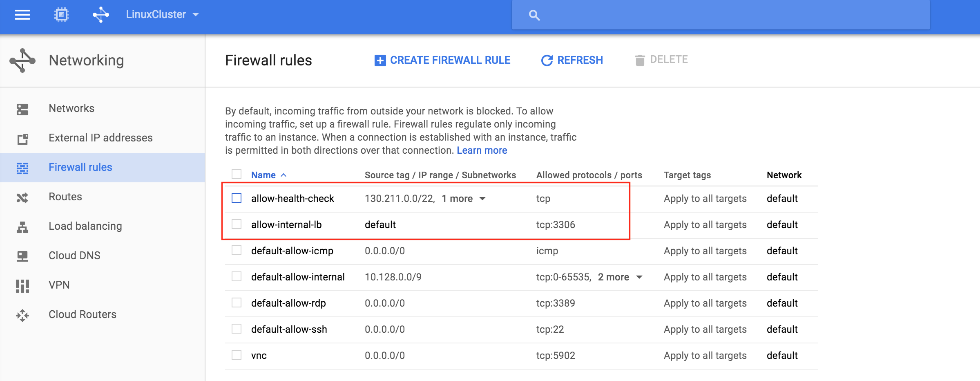Image resolution: width=980 pixels, height=381 pixels.
Task: Click the tcp:22 ports cell
Action: (550, 329)
